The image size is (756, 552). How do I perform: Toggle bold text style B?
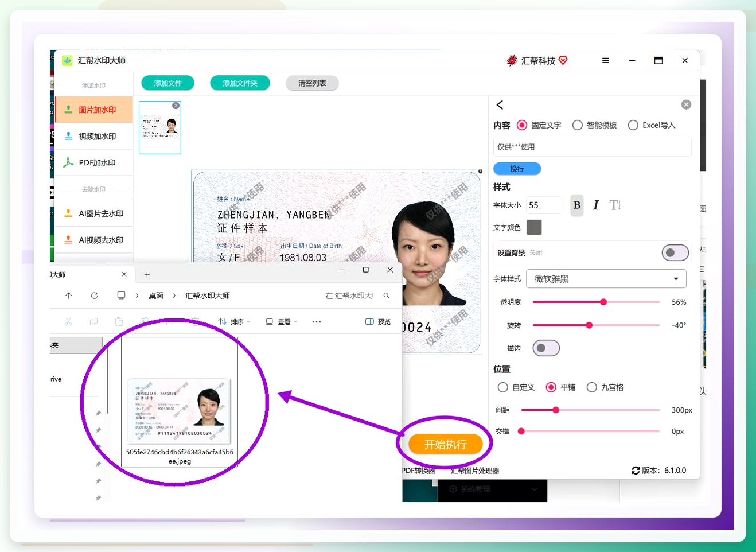point(577,205)
